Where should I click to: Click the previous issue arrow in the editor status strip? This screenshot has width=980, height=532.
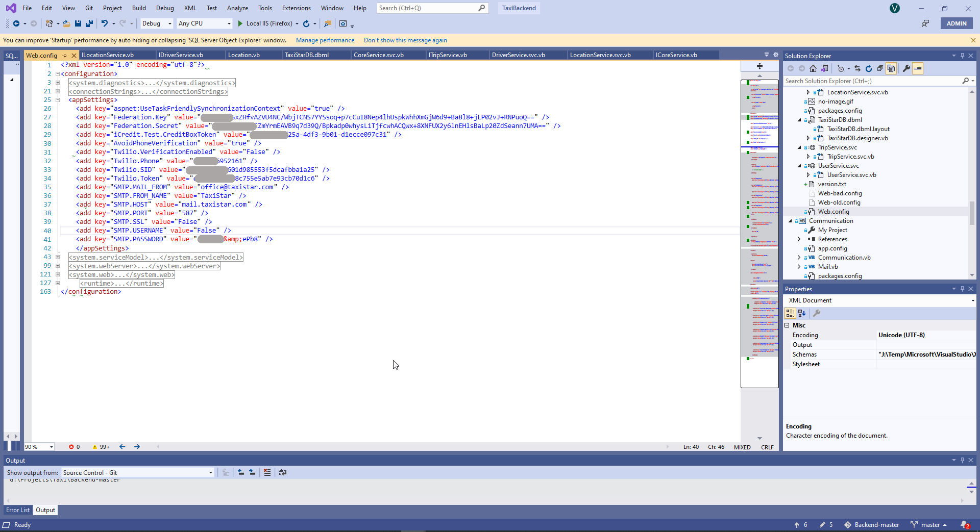[x=122, y=447]
